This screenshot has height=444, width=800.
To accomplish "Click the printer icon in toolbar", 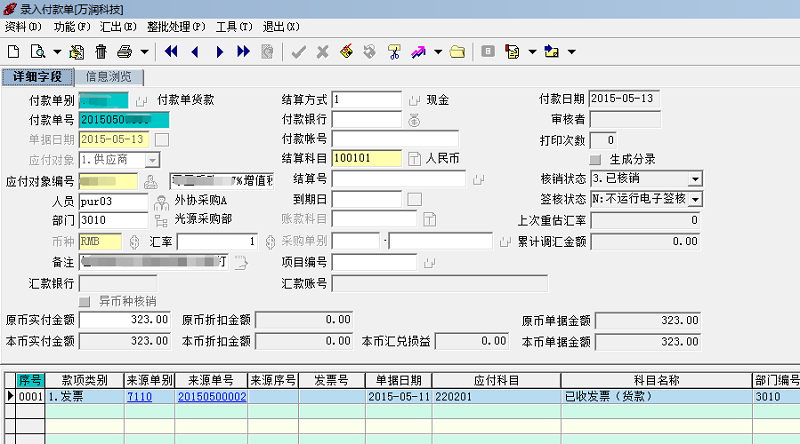I will tap(124, 52).
